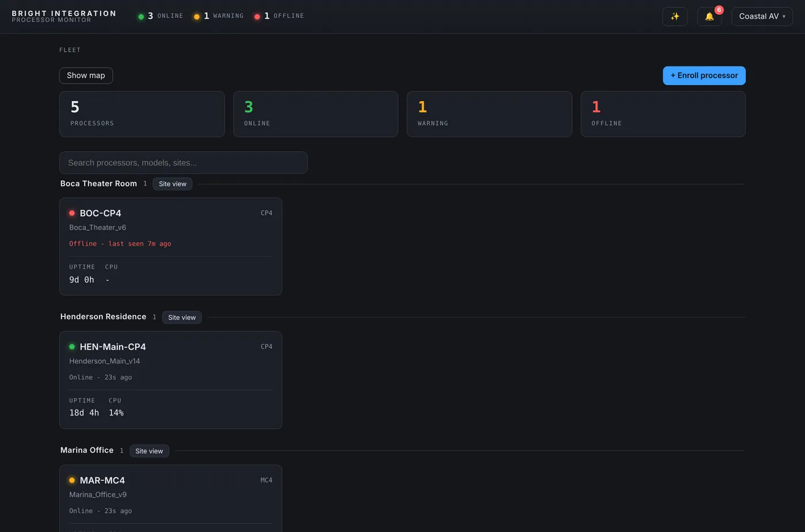805x532 pixels.
Task: Click the green status dot on HEN-Main-CP4
Action: point(72,346)
